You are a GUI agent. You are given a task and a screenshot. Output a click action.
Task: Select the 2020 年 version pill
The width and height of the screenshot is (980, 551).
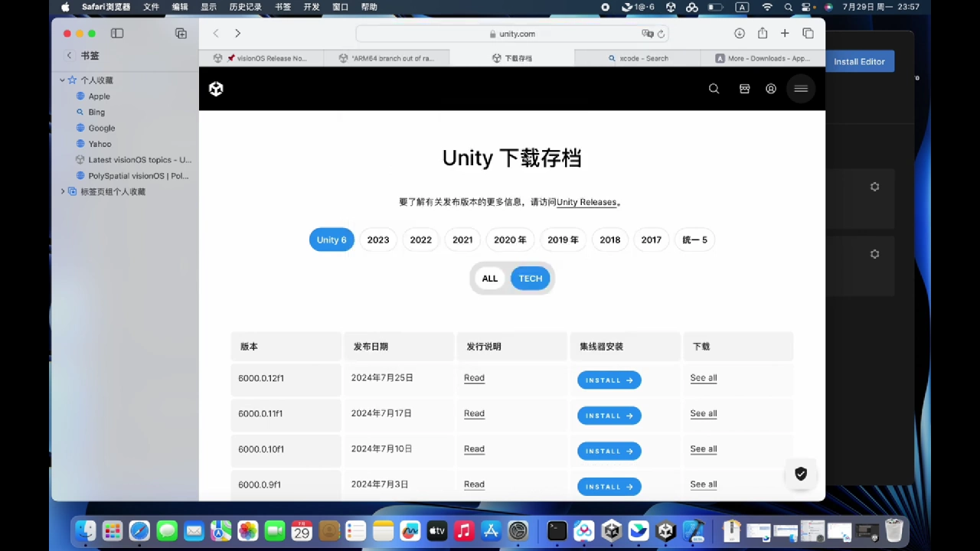[510, 240]
